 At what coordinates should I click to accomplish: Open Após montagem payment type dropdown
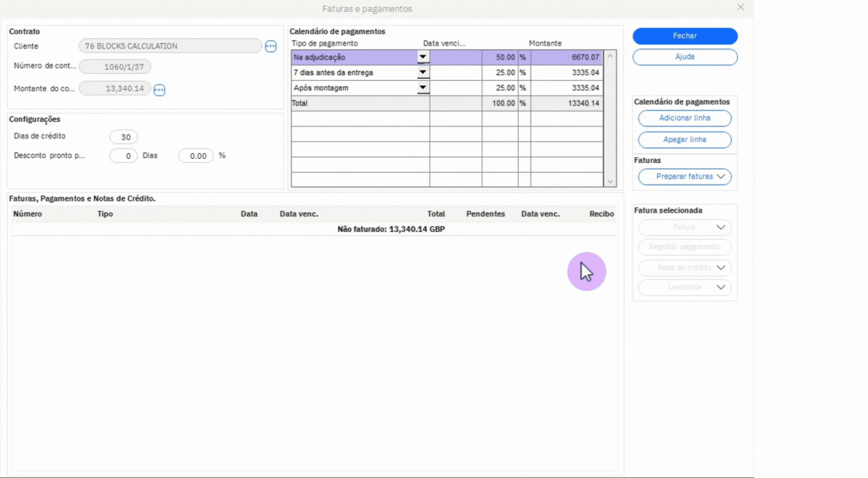coord(422,88)
